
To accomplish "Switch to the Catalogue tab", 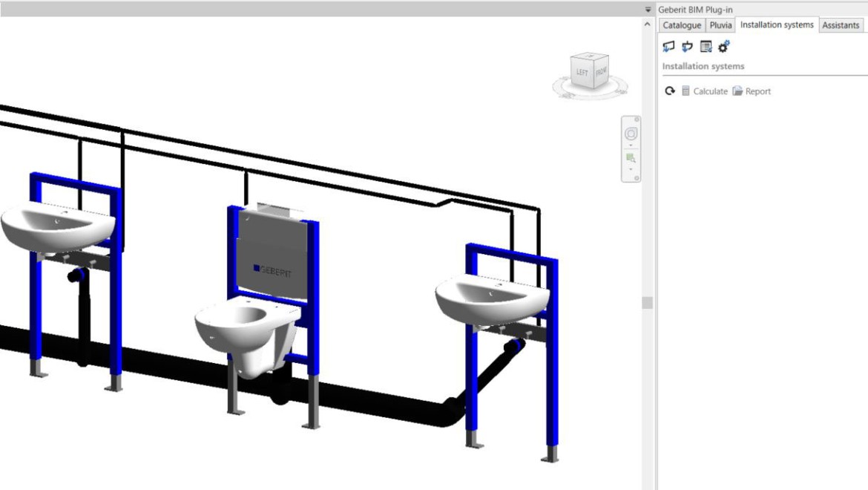I will [x=681, y=25].
